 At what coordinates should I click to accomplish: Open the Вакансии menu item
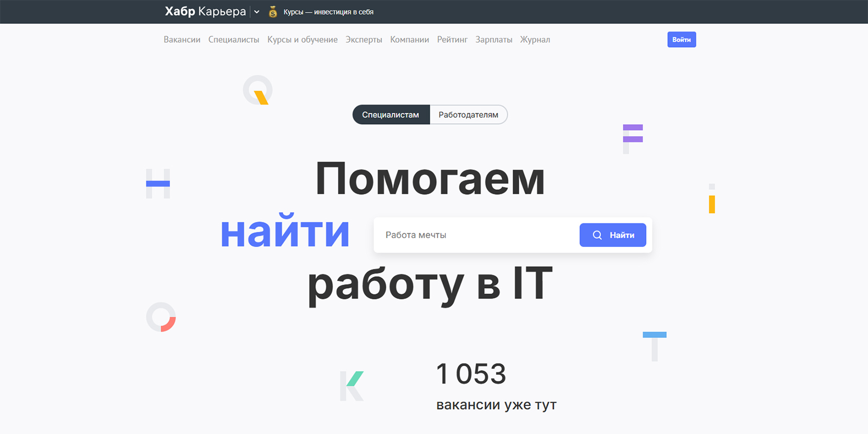(x=182, y=40)
